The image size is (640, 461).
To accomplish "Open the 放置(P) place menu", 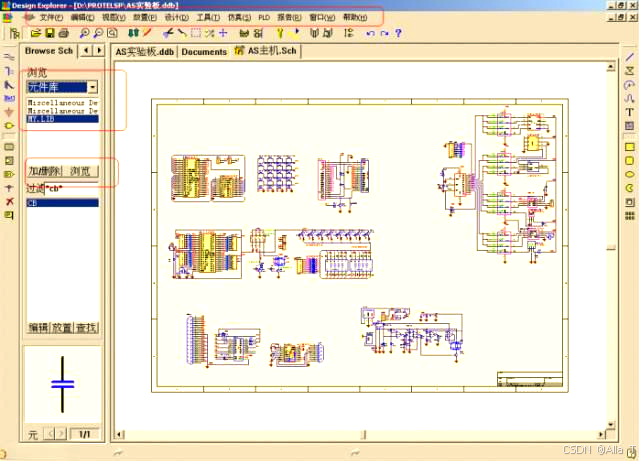I will pyautogui.click(x=145, y=18).
